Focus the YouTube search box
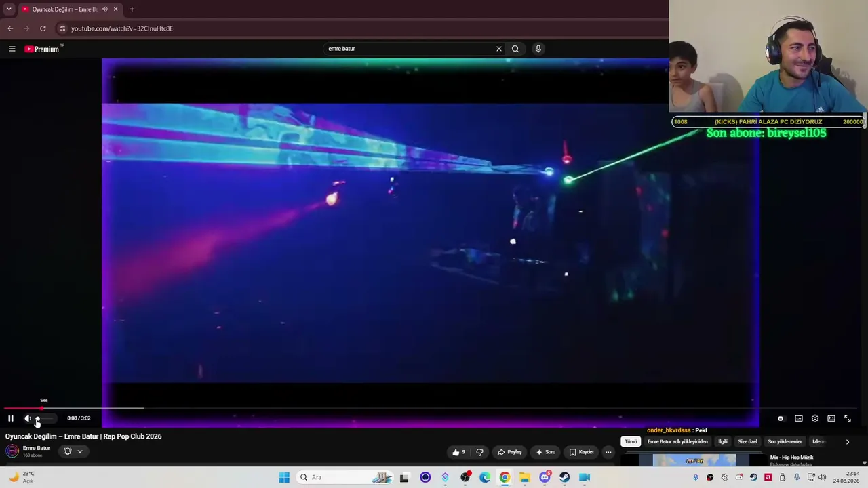This screenshot has width=868, height=488. 409,49
